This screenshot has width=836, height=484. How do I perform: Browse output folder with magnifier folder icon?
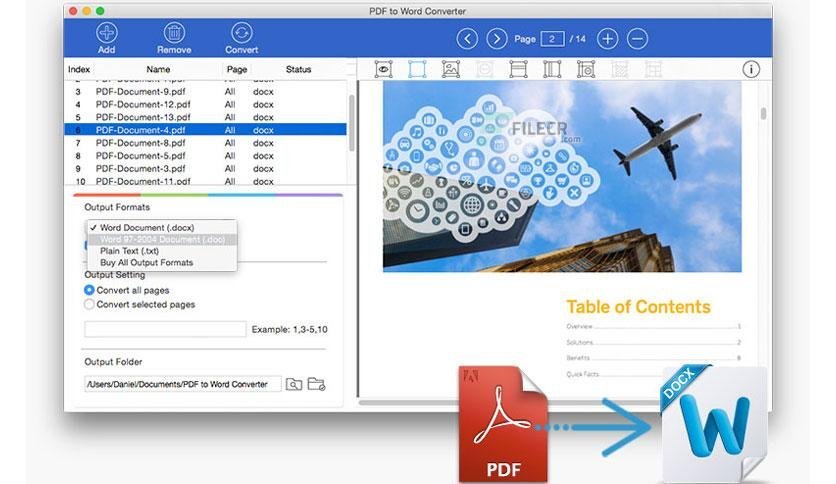(x=294, y=384)
